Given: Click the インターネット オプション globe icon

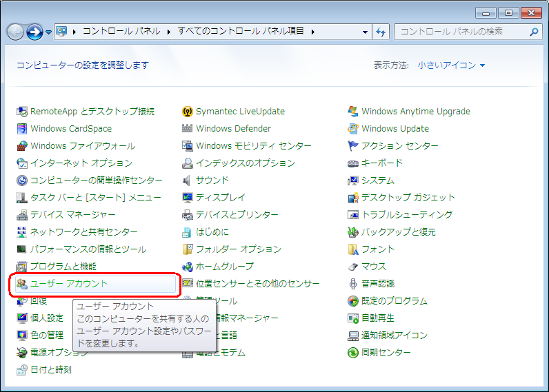Looking at the screenshot, I should (x=21, y=163).
